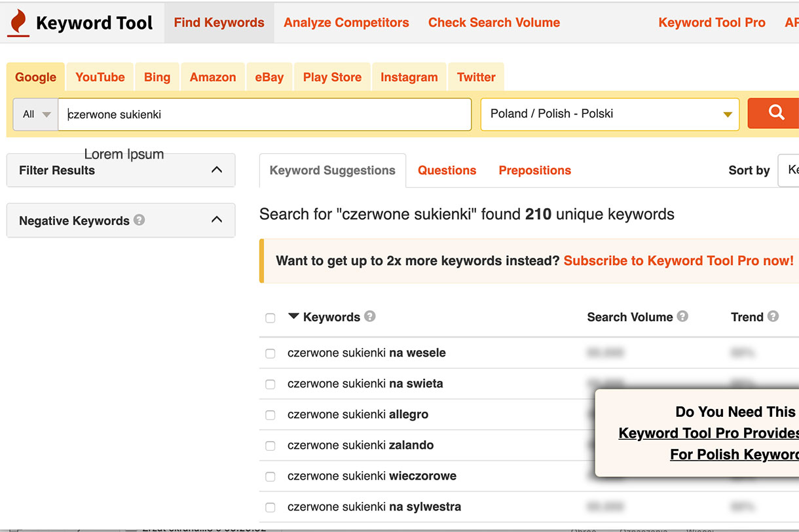Open the Analyze Competitors menu
The height and width of the screenshot is (532, 799).
pyautogui.click(x=346, y=22)
